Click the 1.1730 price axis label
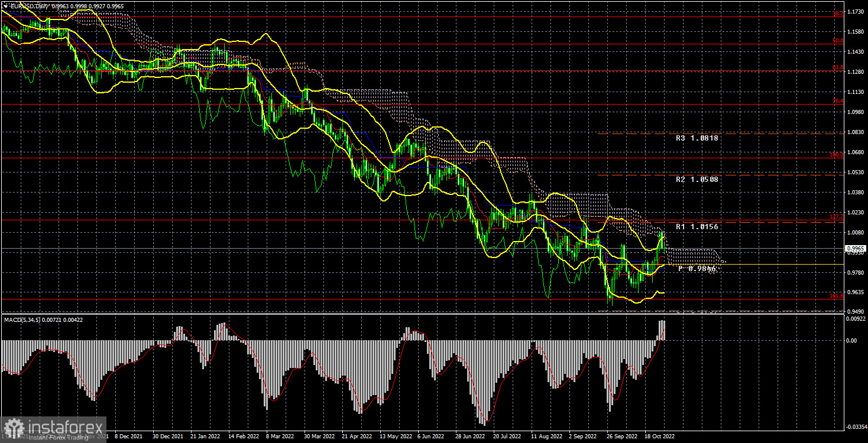The image size is (868, 443). click(x=856, y=12)
